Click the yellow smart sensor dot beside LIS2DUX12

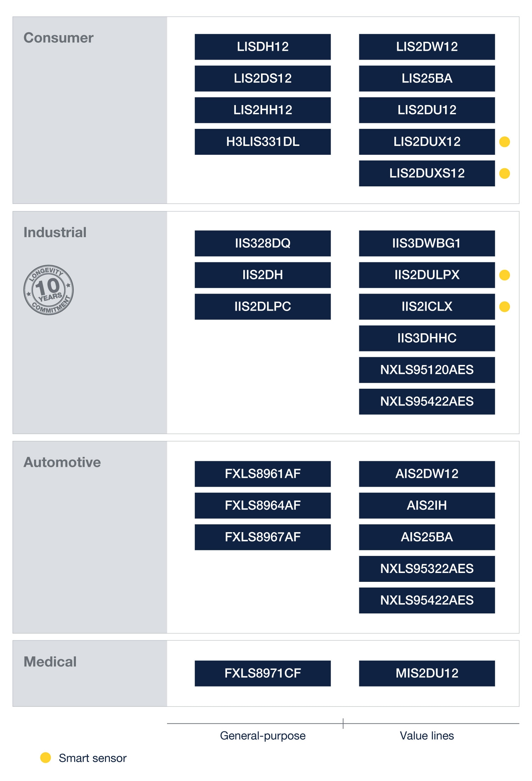504,142
